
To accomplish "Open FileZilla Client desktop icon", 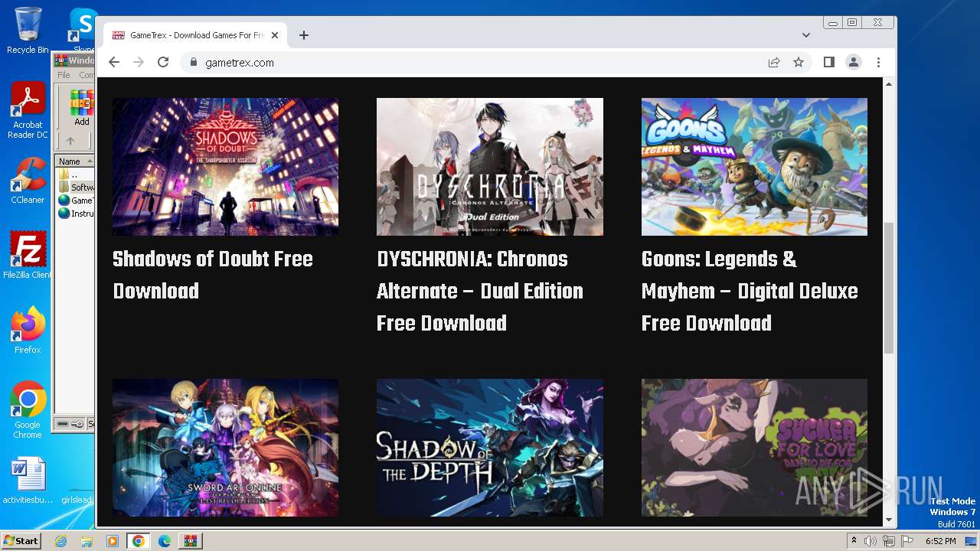I will 28,255.
